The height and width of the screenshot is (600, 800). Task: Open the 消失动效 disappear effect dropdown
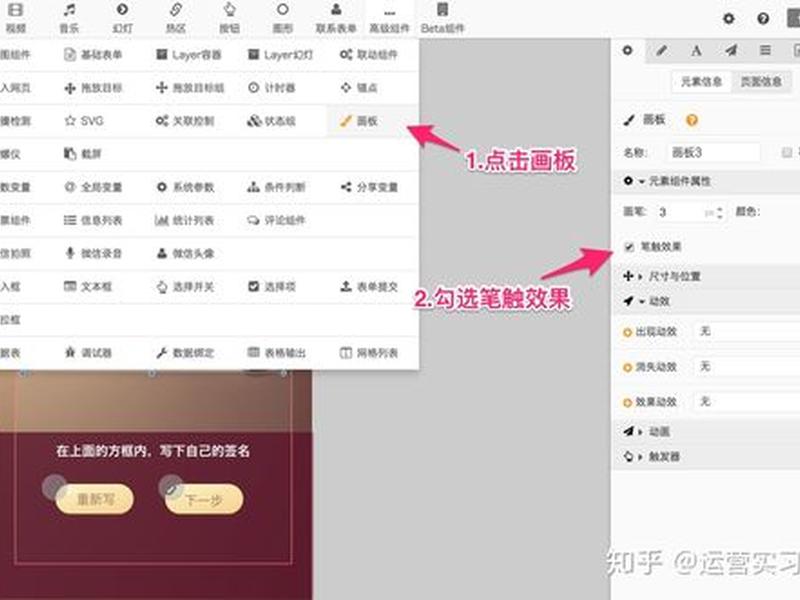[x=747, y=367]
